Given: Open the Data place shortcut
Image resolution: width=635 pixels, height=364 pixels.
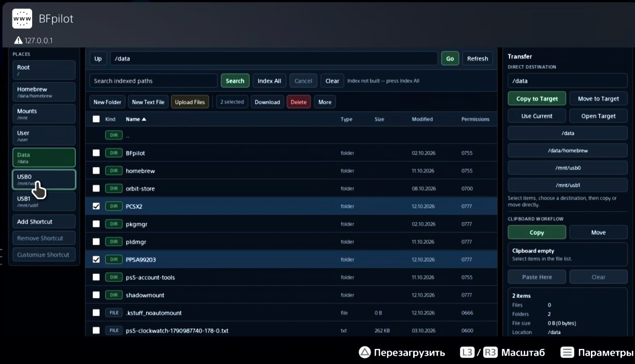Looking at the screenshot, I should click(x=44, y=157).
